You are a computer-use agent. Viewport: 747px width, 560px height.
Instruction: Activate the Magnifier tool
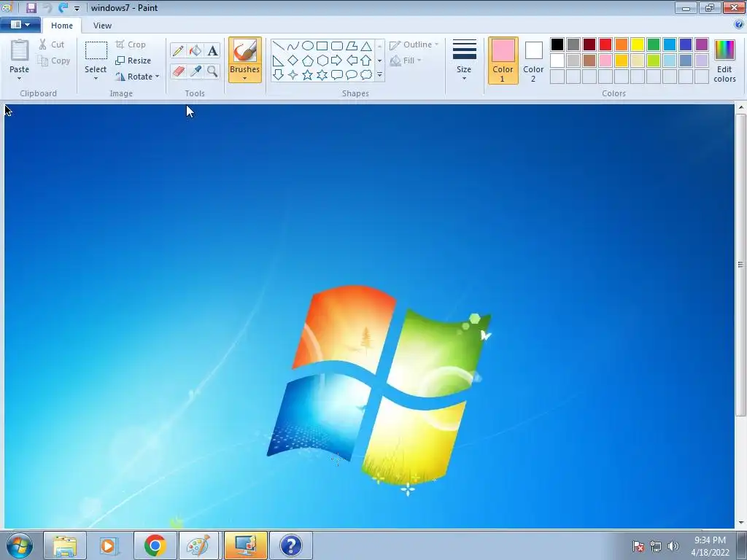pos(212,71)
